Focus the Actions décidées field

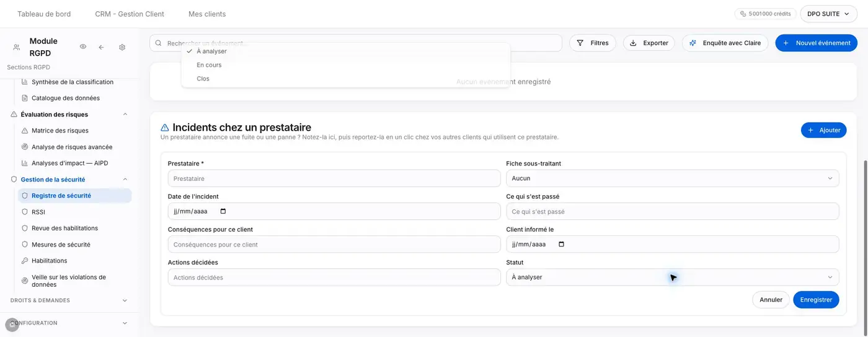click(x=334, y=277)
